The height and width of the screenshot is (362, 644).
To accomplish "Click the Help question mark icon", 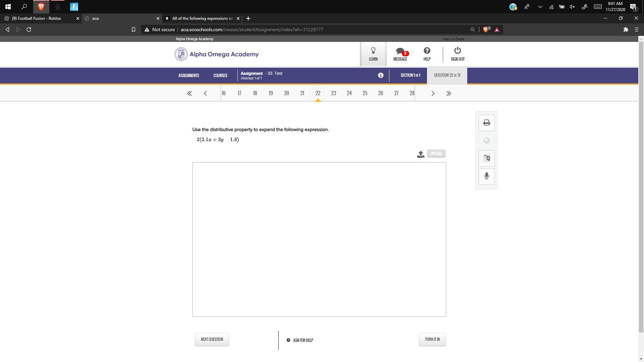I will pos(427,54).
